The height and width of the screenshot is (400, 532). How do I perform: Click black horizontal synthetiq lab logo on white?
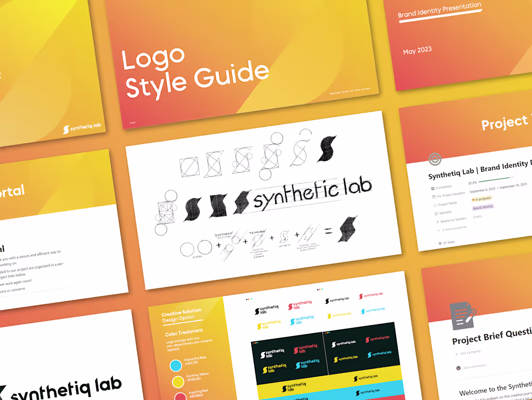[337, 300]
